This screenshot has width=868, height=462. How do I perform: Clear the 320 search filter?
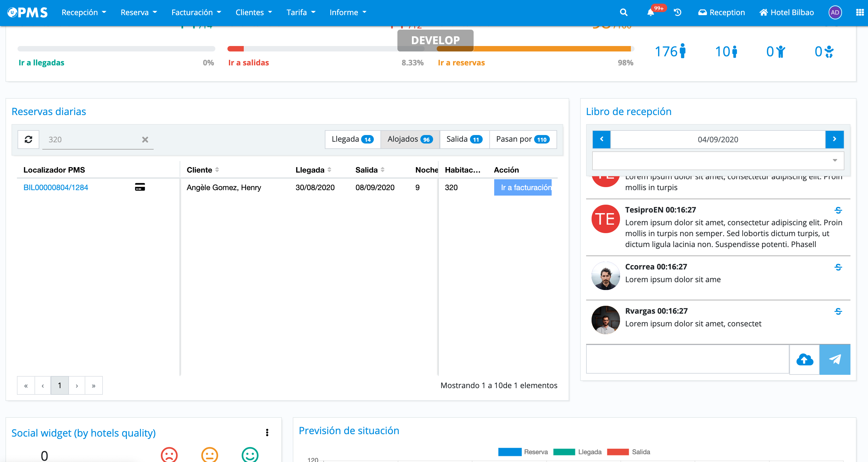tap(145, 139)
